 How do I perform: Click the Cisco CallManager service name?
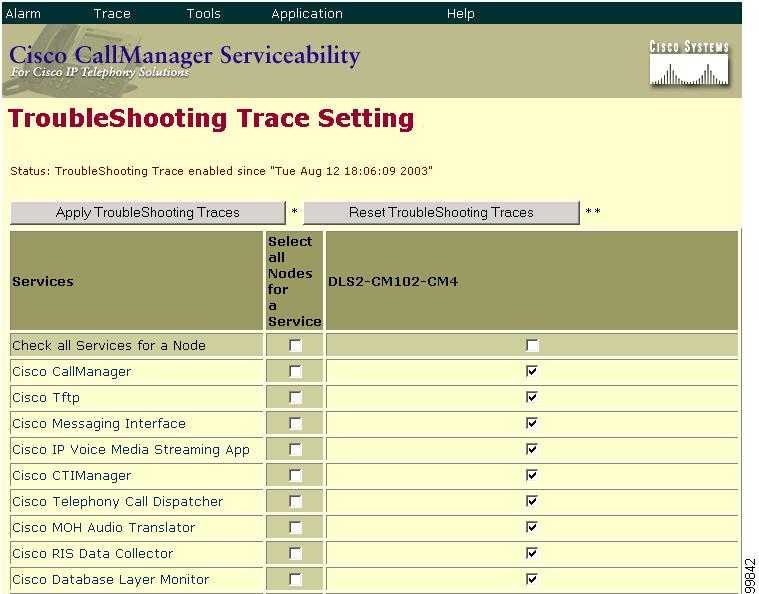coord(72,372)
